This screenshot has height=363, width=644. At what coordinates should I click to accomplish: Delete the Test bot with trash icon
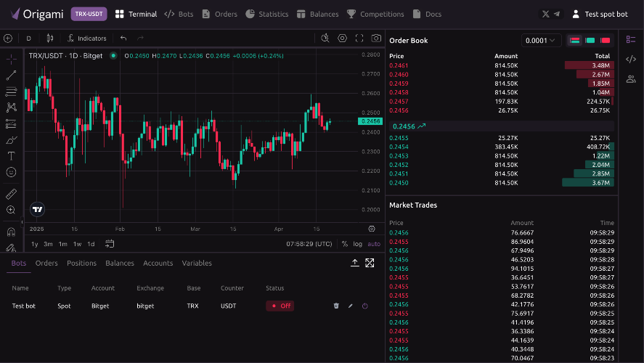click(x=336, y=306)
